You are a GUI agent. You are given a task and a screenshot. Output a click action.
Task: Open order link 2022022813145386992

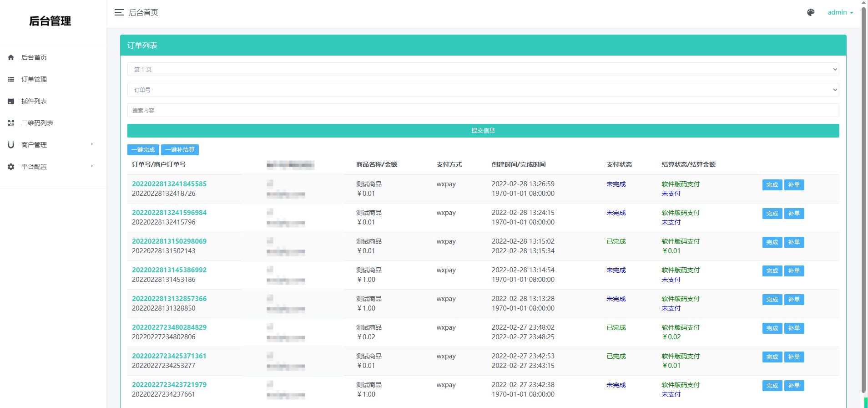click(x=169, y=270)
